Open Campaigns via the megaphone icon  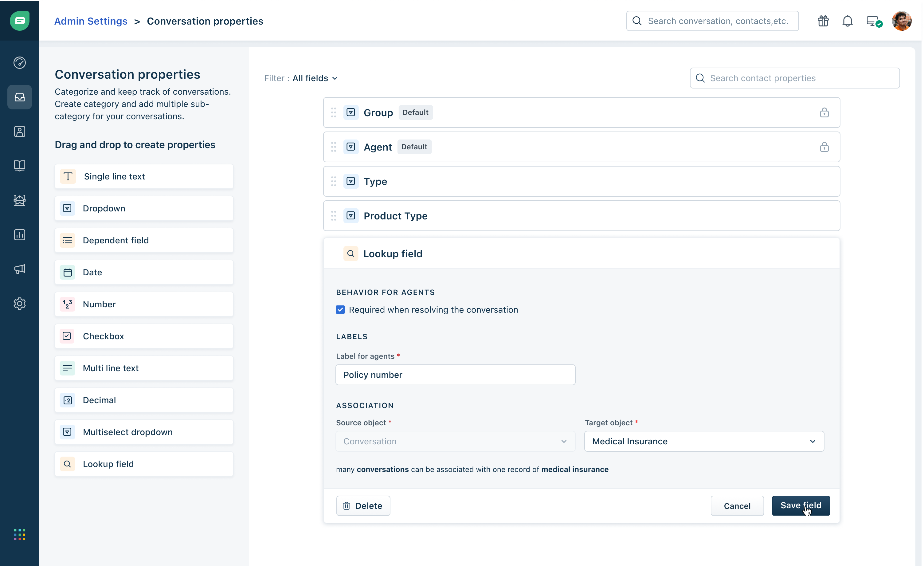19,269
